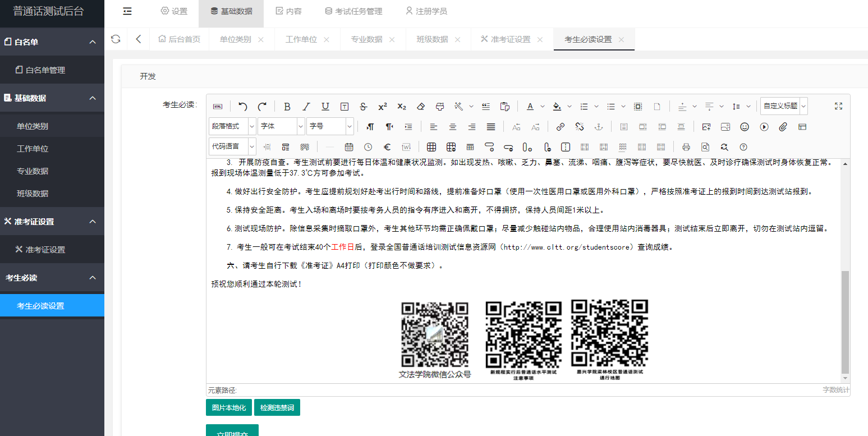The width and height of the screenshot is (868, 436).
Task: Switch to the 准考证设置 tab
Action: (x=511, y=39)
